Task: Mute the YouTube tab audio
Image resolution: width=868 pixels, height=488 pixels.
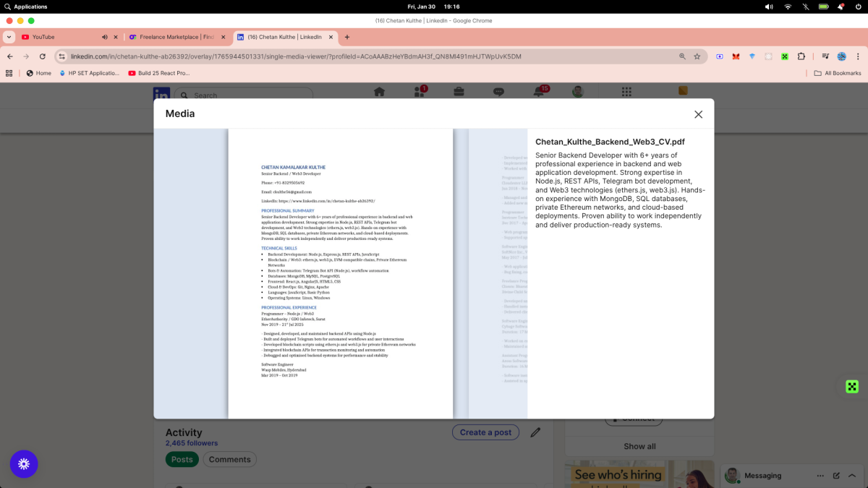Action: click(x=105, y=37)
